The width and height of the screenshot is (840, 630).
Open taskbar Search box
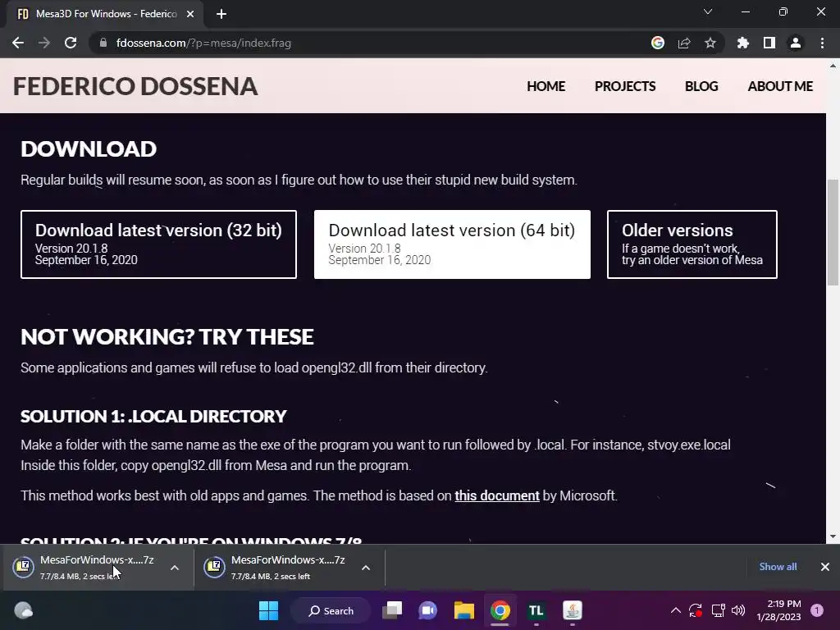pyautogui.click(x=331, y=610)
